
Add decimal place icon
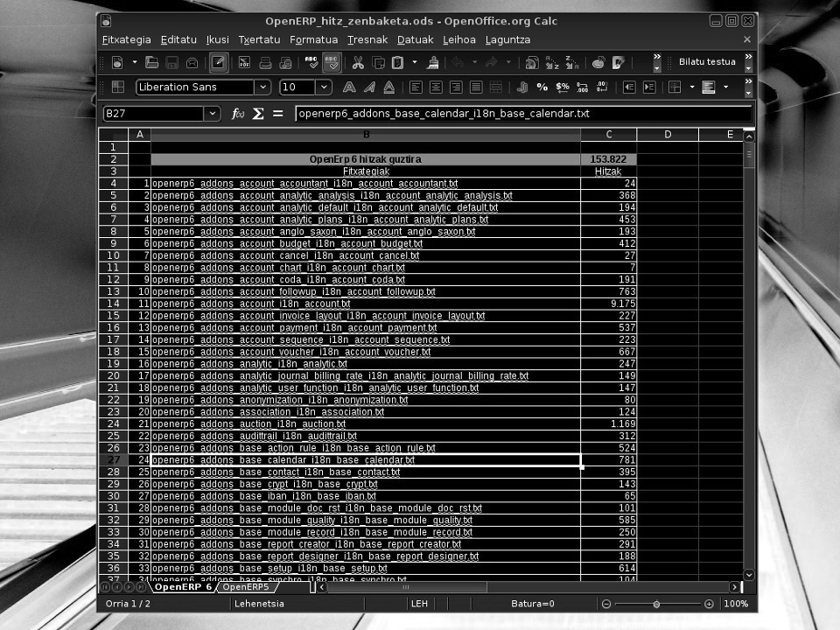click(583, 87)
